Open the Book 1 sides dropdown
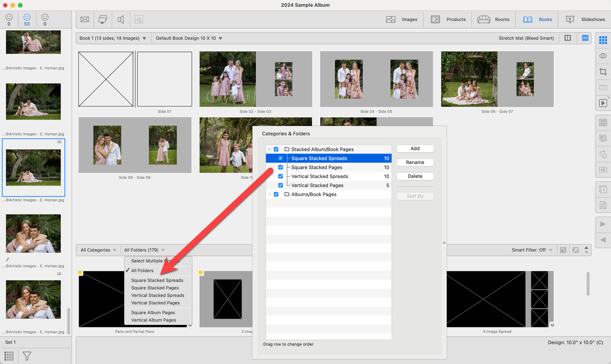Screen dimensions: 611x364 point(113,38)
